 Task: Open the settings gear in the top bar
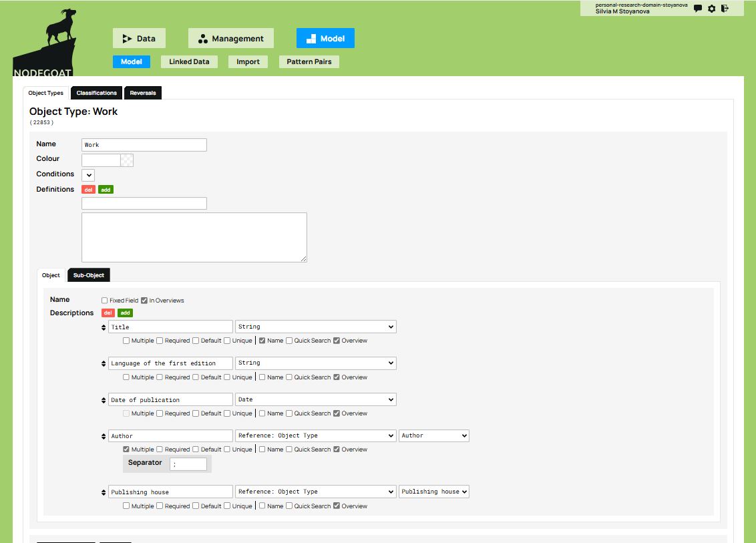711,8
